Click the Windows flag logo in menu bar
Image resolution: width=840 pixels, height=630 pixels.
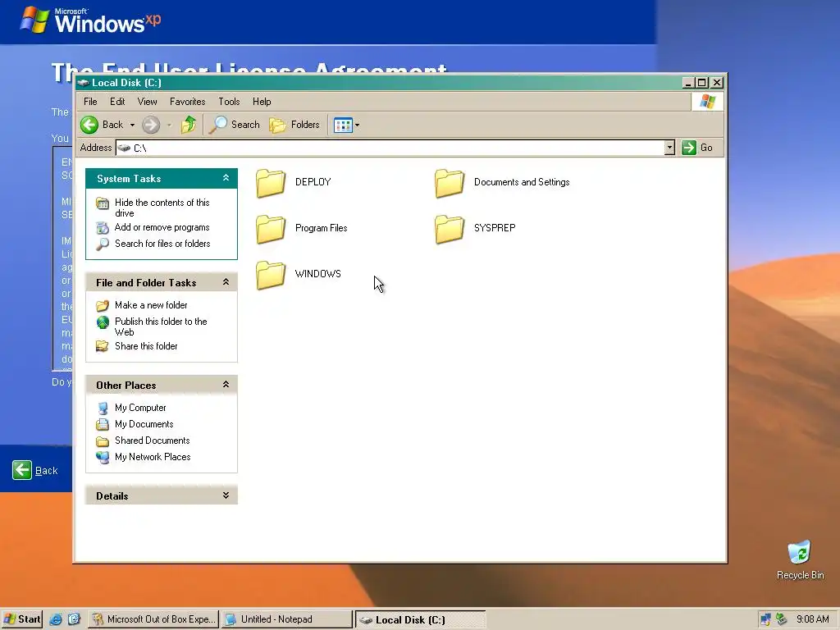[707, 102]
